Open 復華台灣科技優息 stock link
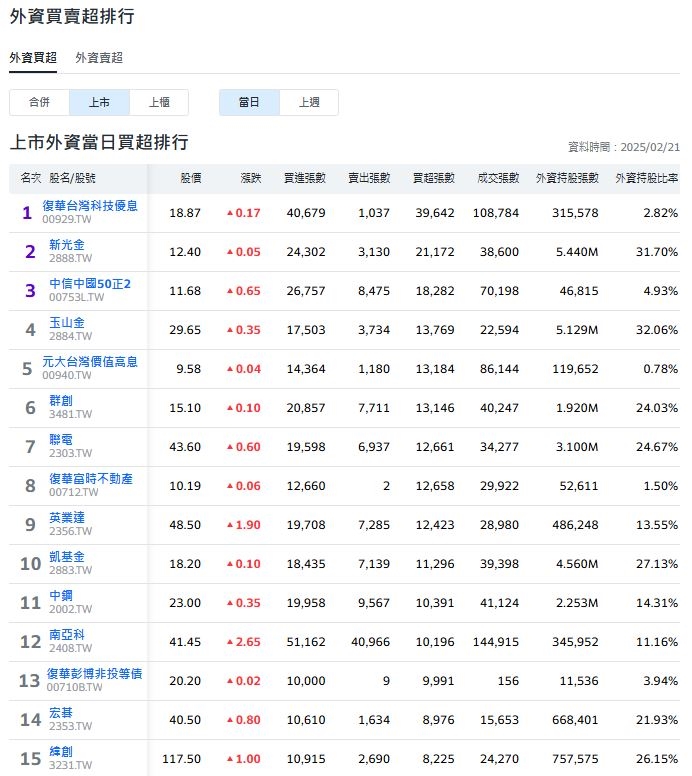 click(x=90, y=205)
